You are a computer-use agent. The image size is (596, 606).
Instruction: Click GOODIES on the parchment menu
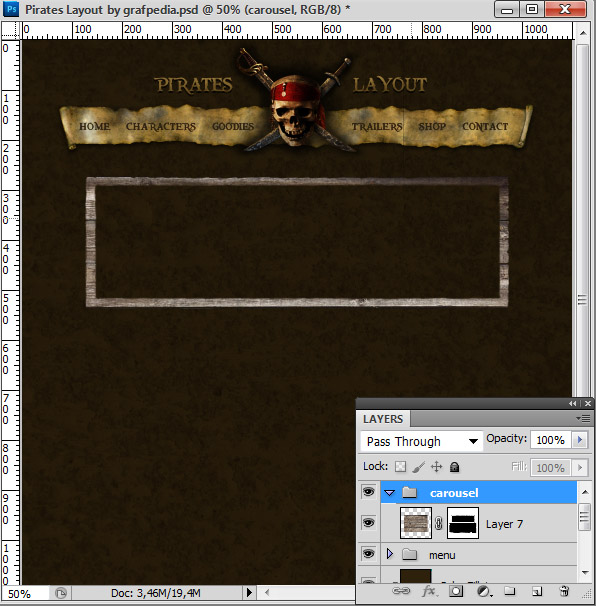tap(233, 126)
